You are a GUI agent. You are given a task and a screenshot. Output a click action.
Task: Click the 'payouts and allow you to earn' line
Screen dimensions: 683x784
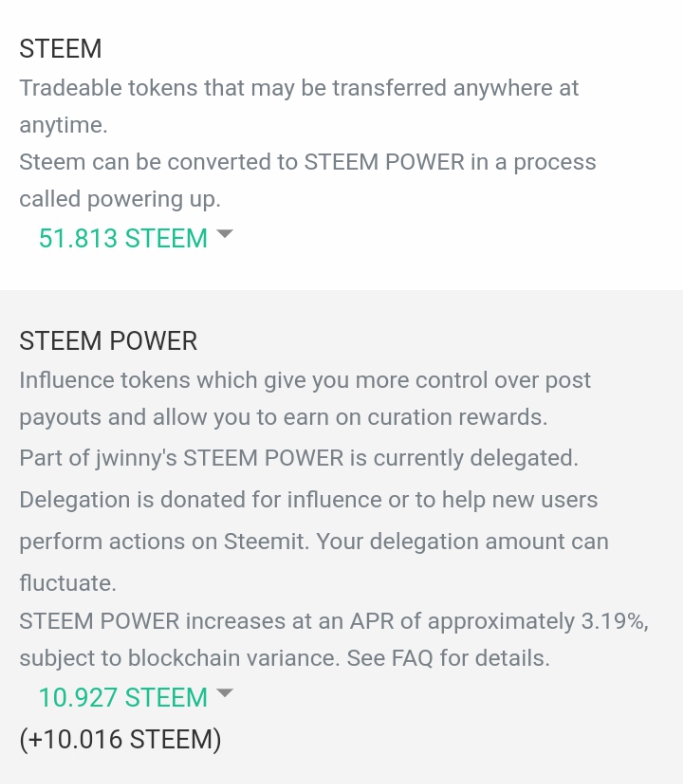(x=284, y=418)
